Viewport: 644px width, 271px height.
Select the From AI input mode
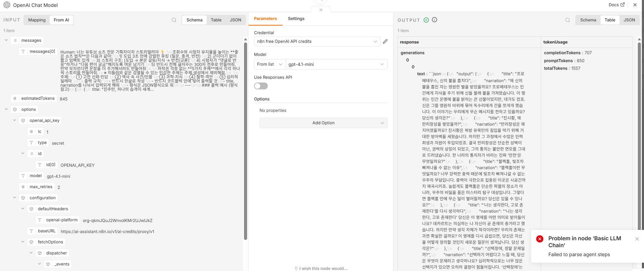(x=61, y=20)
